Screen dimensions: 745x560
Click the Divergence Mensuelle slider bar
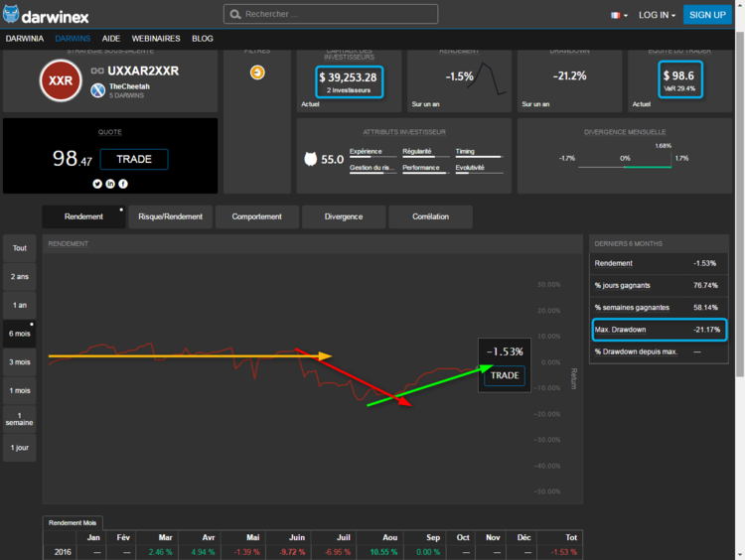pos(626,167)
